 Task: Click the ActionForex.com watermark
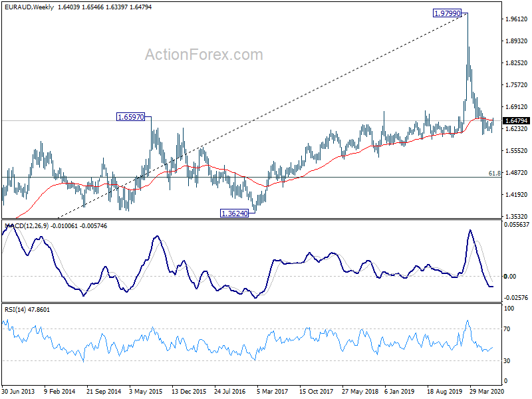point(204,55)
